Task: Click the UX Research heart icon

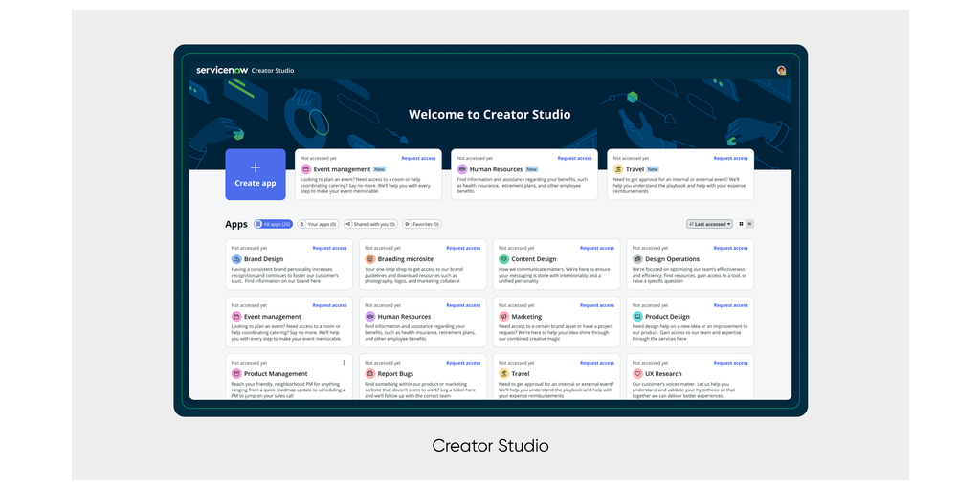Action: [637, 374]
